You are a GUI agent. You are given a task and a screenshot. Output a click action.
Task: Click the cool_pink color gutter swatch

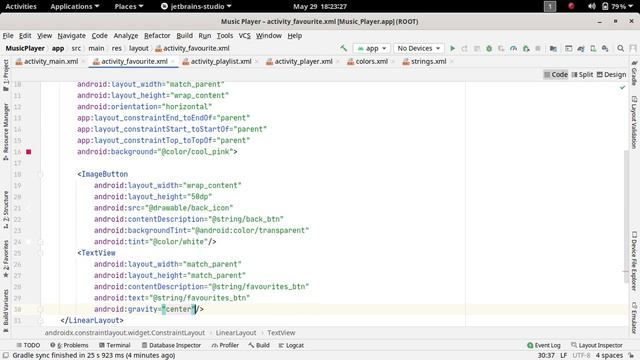(29, 151)
